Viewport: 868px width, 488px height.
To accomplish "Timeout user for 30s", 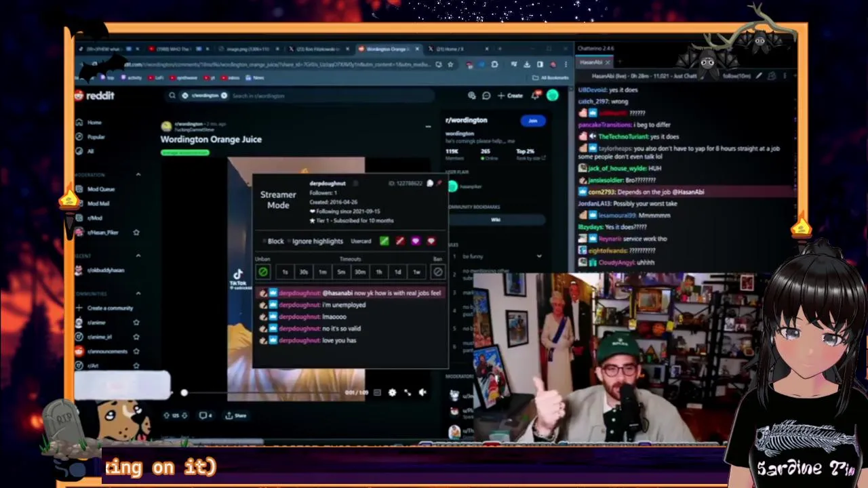I will pos(304,272).
